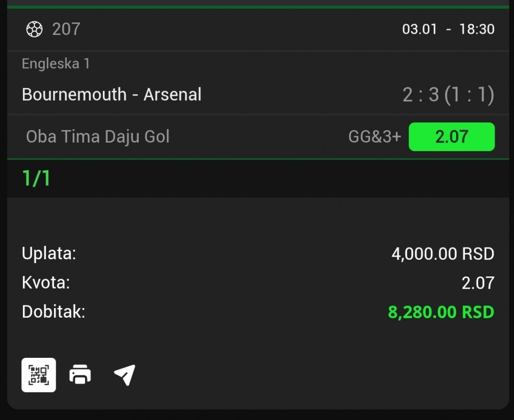Open the Bournemouth - Arsenal match
Viewport: 514px width, 420px height.
(111, 94)
